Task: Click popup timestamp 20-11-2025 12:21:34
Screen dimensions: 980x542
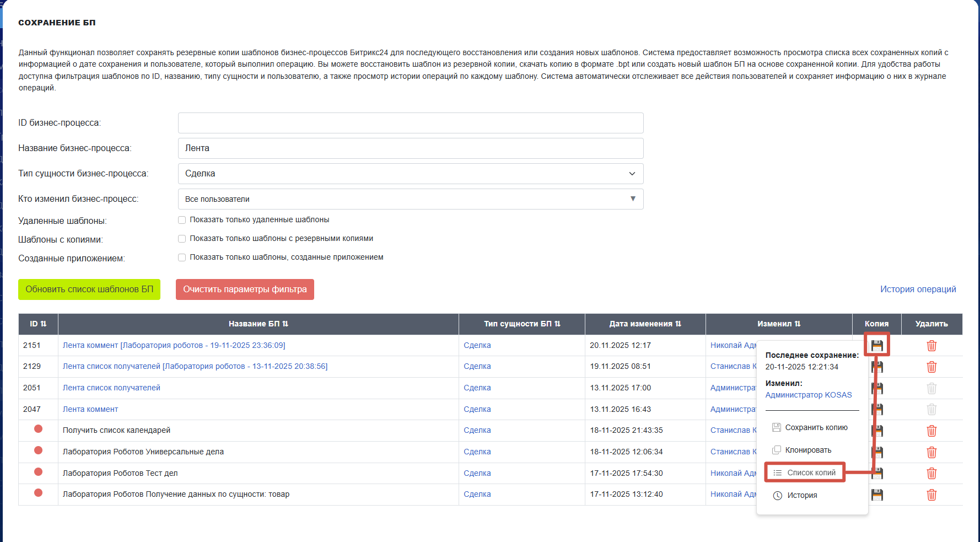Action: point(801,367)
